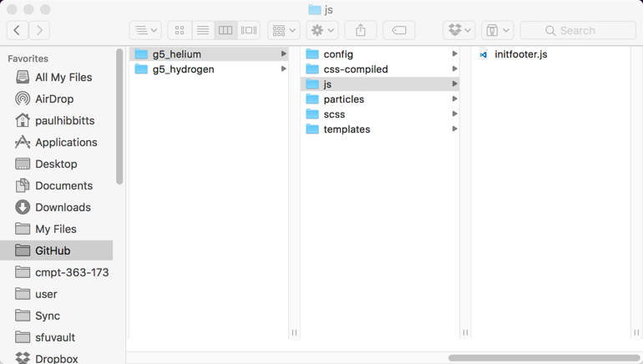
Task: Switch to icon view
Action: click(180, 30)
